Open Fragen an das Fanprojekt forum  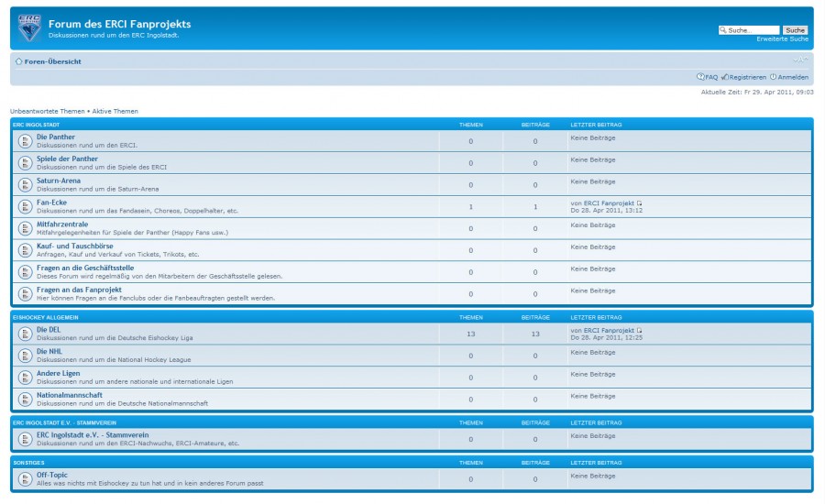point(79,290)
